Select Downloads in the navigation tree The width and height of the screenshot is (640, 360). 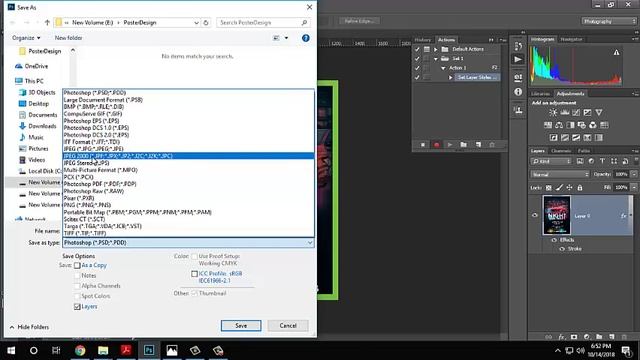click(38, 126)
